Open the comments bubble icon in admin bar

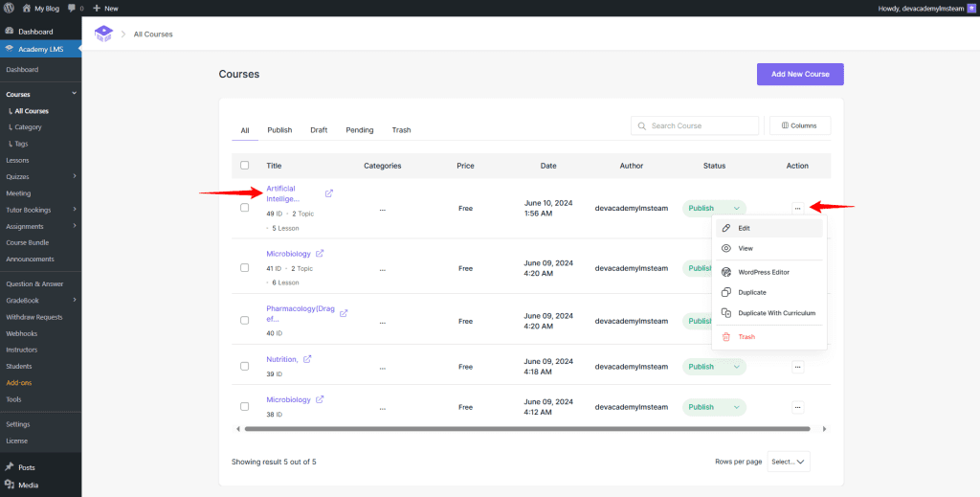tap(73, 8)
